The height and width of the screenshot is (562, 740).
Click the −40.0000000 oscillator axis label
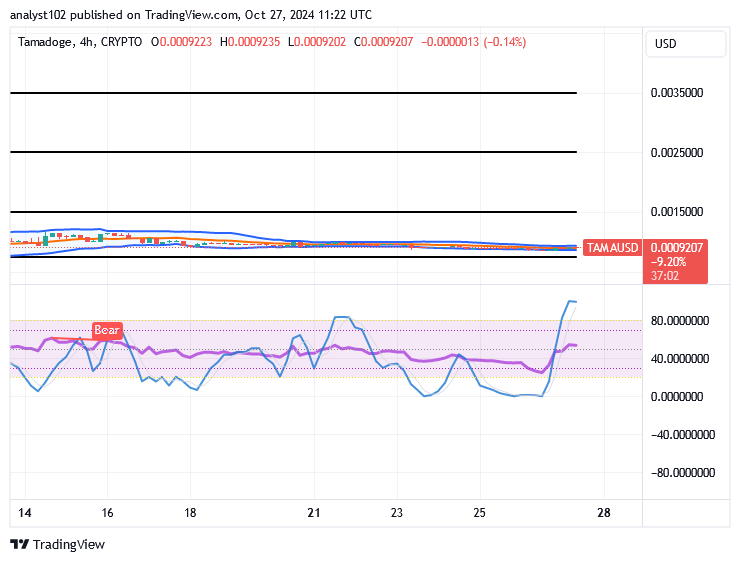[683, 435]
